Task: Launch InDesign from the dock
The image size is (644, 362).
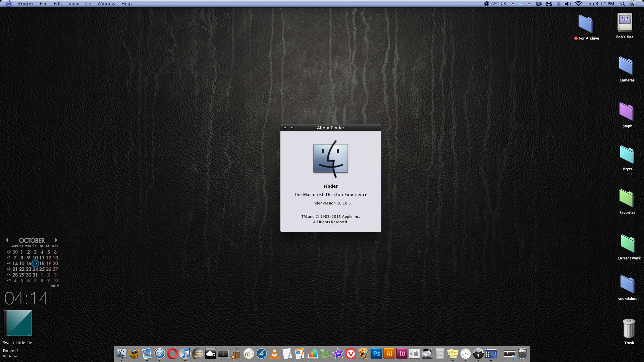Action: tap(402, 354)
